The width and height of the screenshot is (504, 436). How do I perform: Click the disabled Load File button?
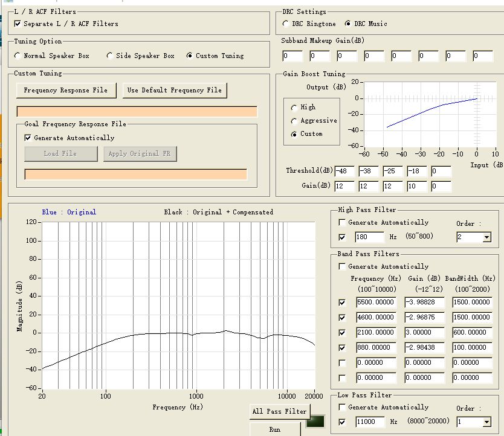61,153
